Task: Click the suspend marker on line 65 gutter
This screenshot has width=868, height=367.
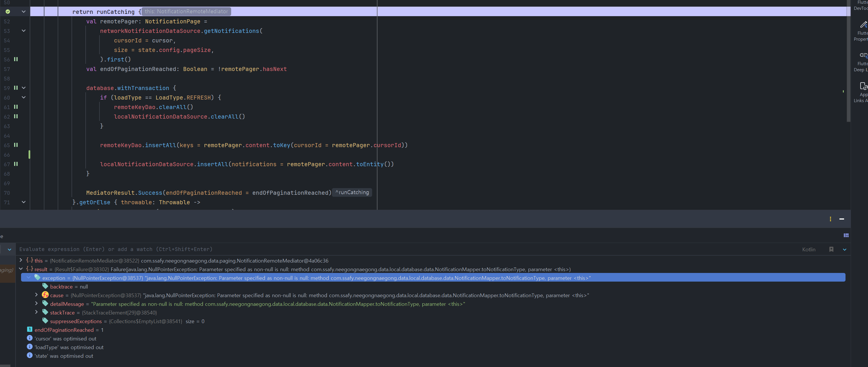Action: click(x=16, y=145)
